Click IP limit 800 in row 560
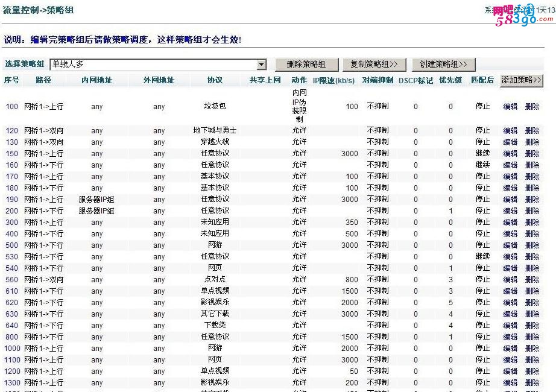This screenshot has height=392, width=556. coord(352,280)
